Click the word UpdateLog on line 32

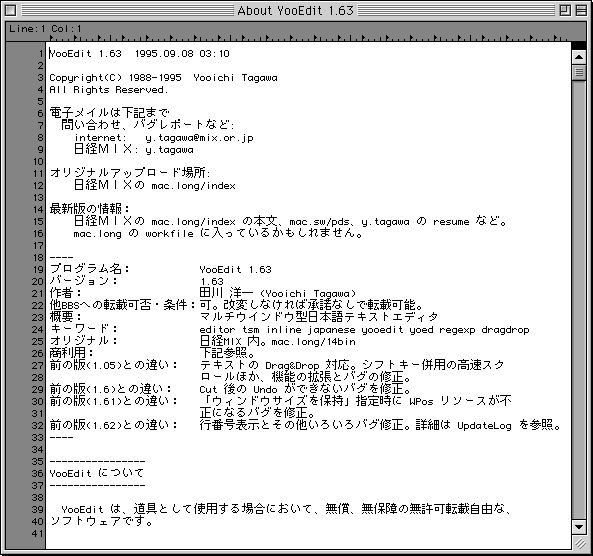pos(484,426)
